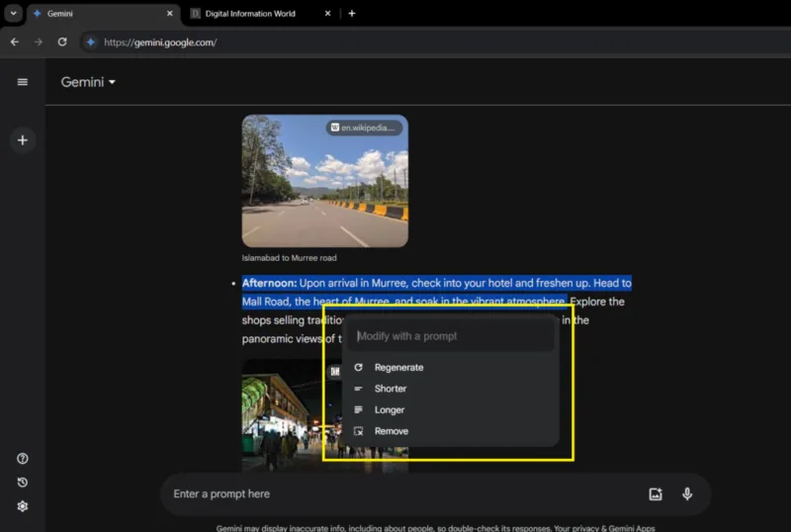The image size is (791, 532).
Task: Open a new browser tab
Action: (352, 14)
